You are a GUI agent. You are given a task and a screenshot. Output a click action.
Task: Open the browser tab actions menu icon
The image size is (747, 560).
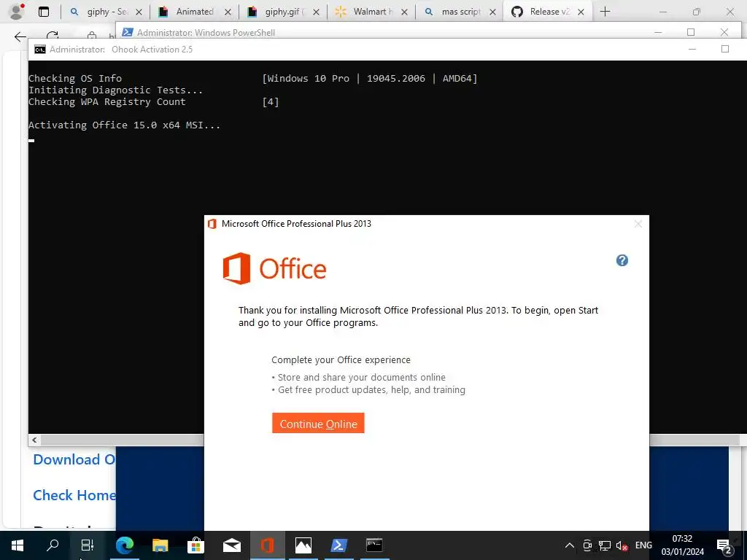pyautogui.click(x=44, y=12)
